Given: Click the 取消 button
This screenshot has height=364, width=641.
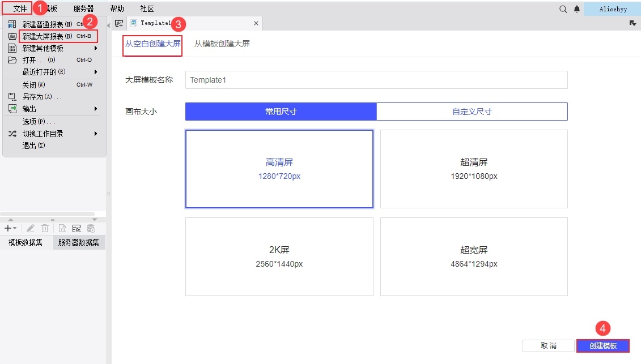Looking at the screenshot, I should pos(549,346).
